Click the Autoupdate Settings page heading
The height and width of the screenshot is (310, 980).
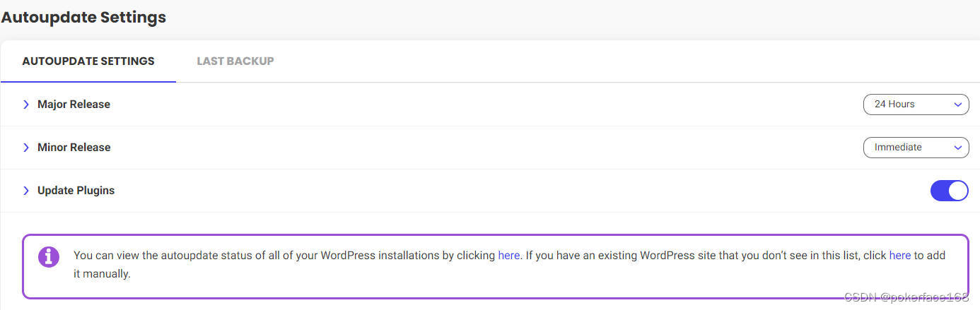(x=83, y=17)
